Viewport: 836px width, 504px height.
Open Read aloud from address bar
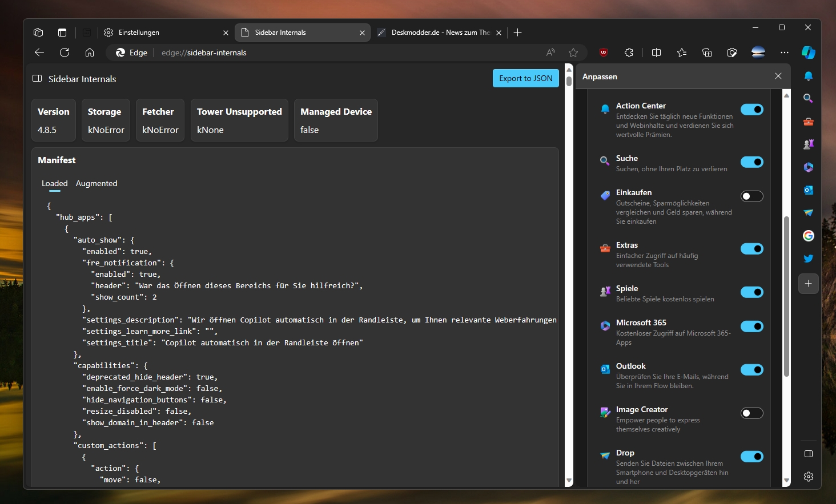550,53
